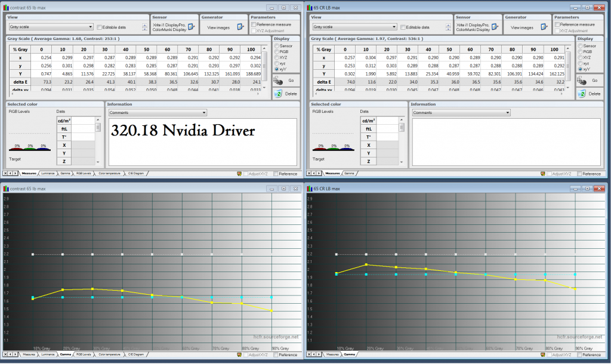Toggle Editable data in the upper-left window
Viewport: 611px width, 364px height.
tap(100, 27)
